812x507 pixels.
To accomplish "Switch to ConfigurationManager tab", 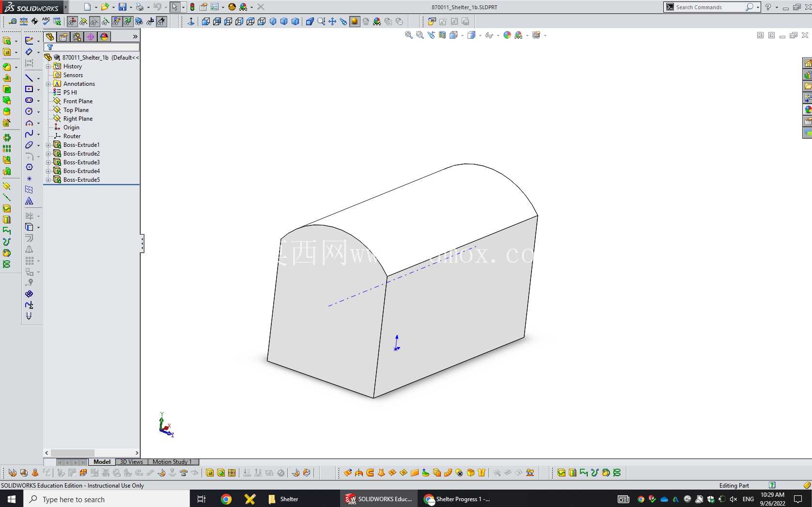I will point(77,37).
